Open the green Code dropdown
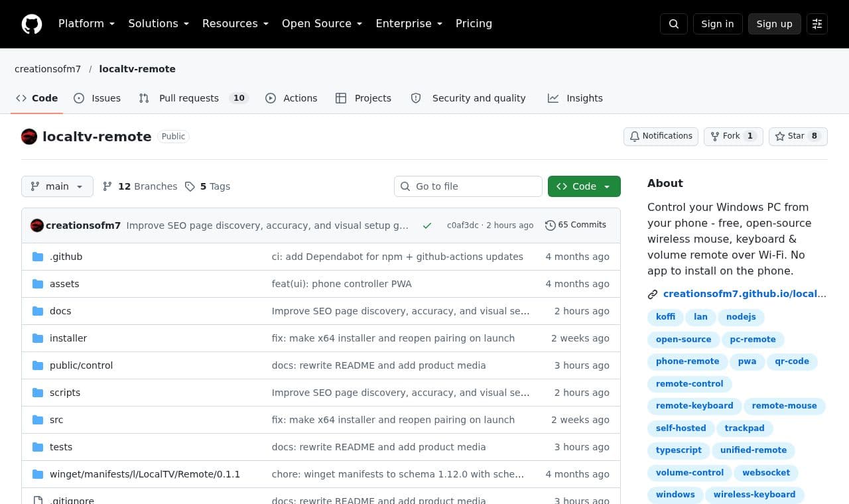This screenshot has height=504, width=849. (584, 186)
